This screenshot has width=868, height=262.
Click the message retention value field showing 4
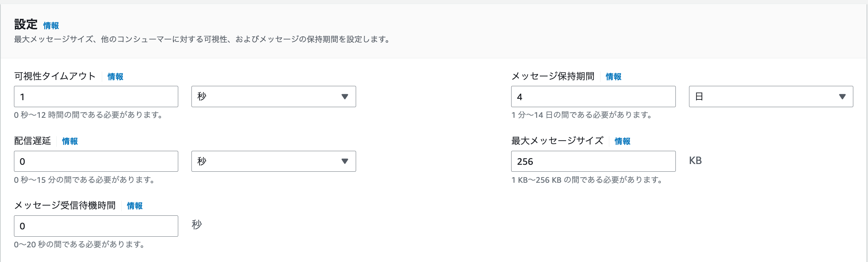click(593, 96)
